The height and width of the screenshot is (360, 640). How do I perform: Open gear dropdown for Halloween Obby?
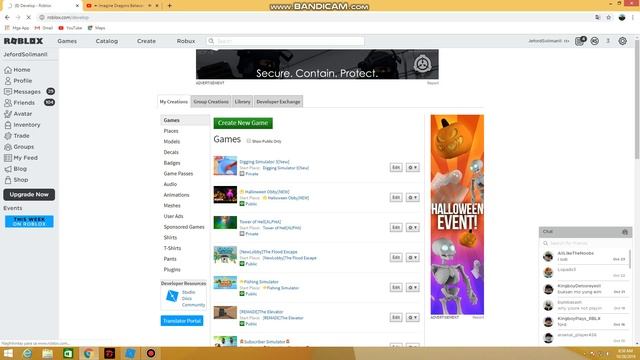(413, 198)
